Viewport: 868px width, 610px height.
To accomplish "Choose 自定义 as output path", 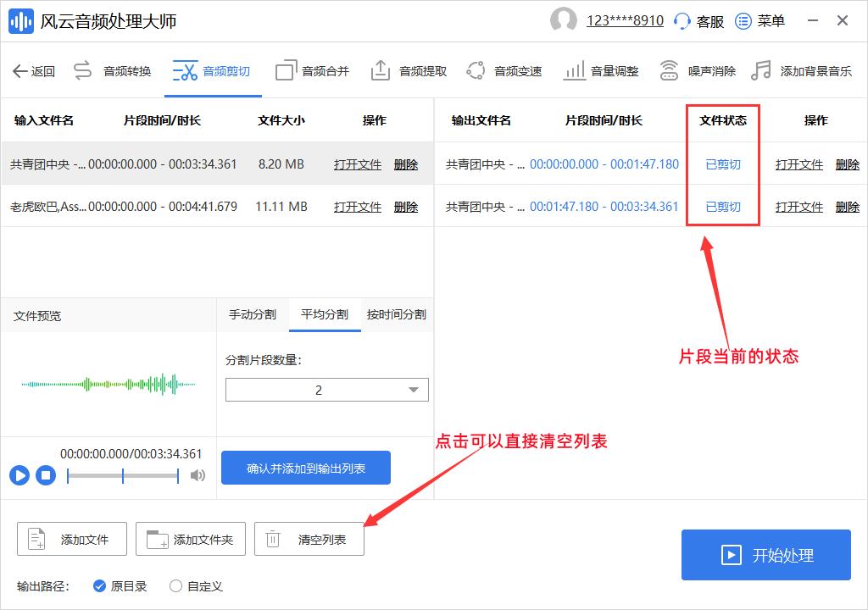I will coord(176,585).
